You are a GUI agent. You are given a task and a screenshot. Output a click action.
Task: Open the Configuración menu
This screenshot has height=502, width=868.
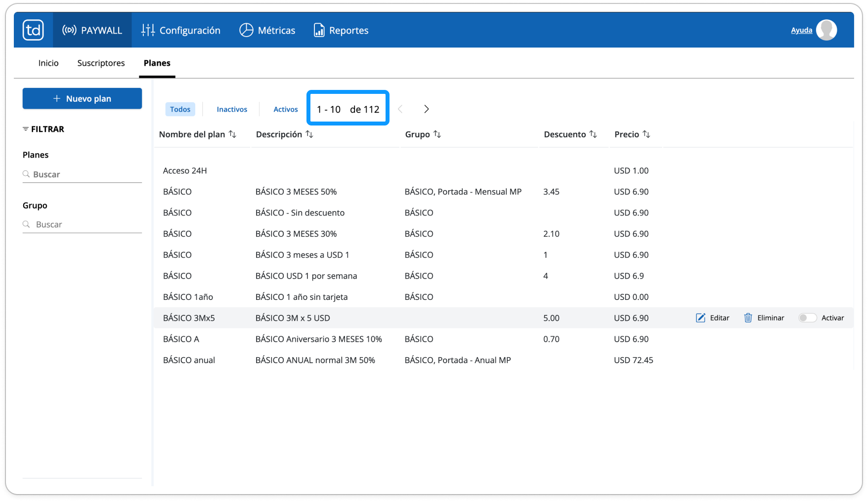pos(181,30)
